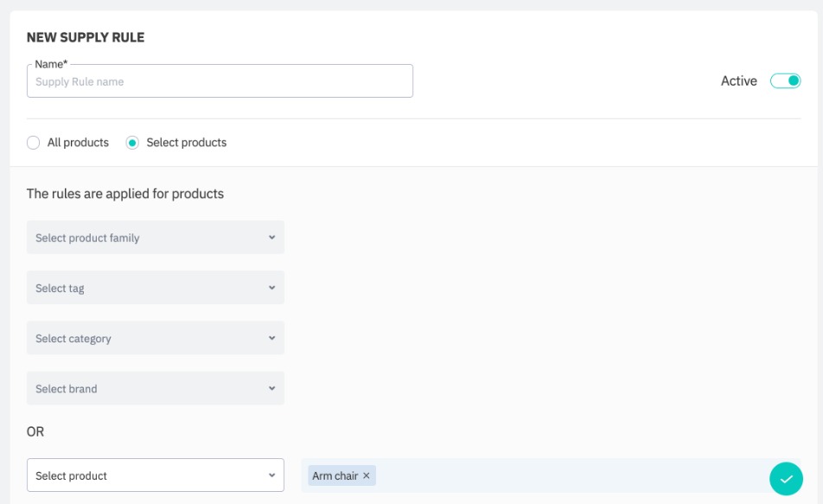Choose the All products radio option
823x504 pixels.
point(34,143)
